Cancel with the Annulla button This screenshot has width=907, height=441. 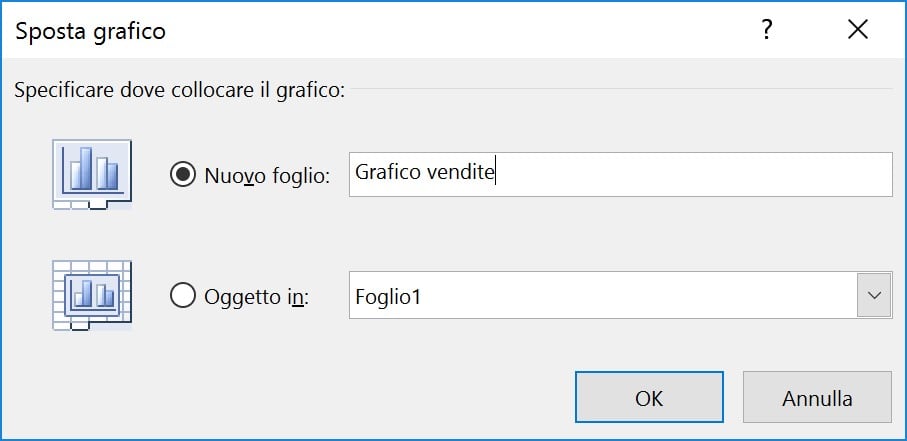(x=817, y=398)
